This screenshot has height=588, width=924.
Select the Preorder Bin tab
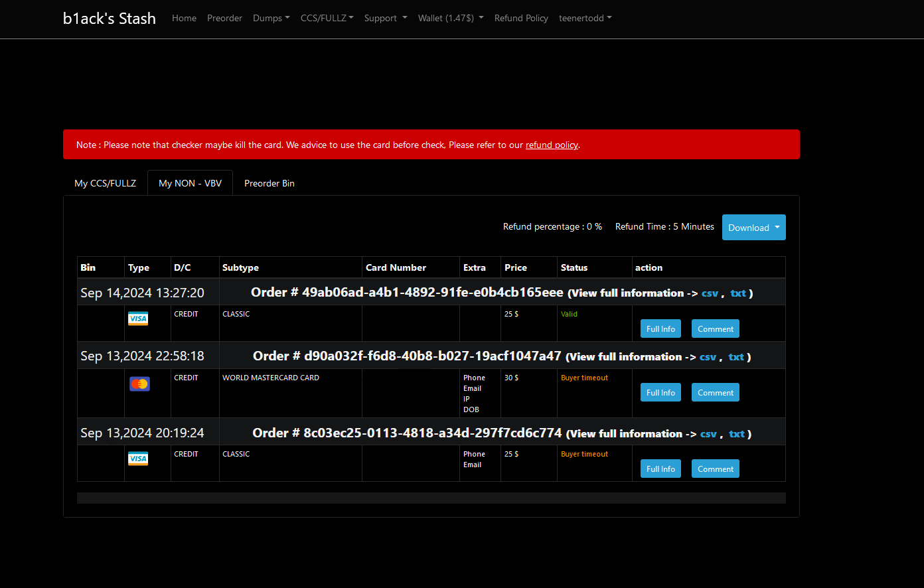tap(269, 183)
